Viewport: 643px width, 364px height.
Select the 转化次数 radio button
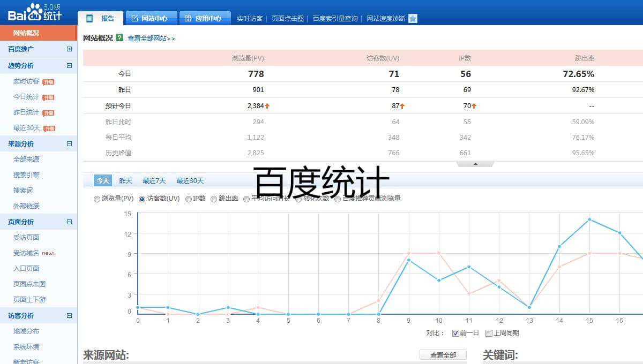pyautogui.click(x=299, y=199)
